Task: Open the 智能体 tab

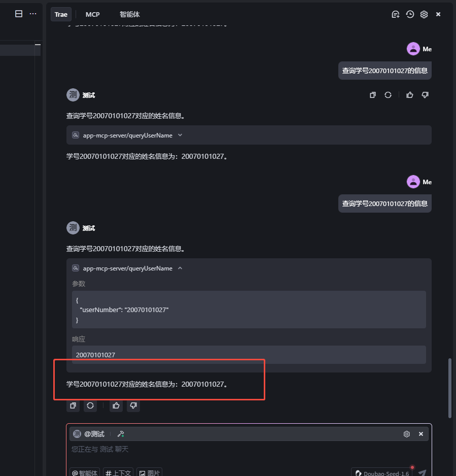Action: click(129, 14)
